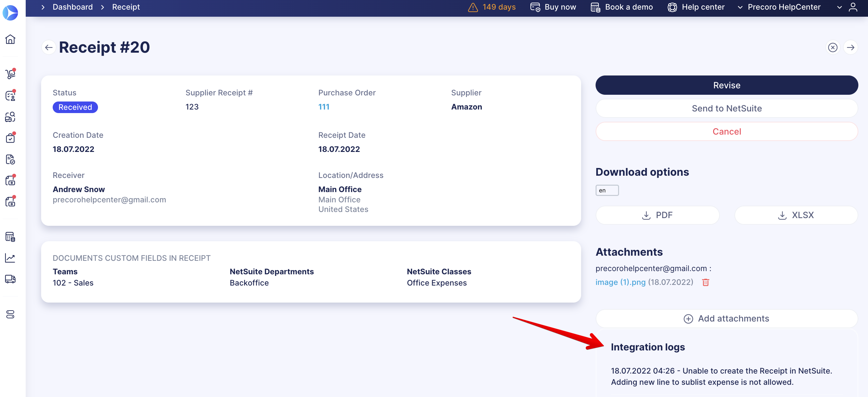Expand the chevron before Dashboard breadcrumb

[43, 7]
